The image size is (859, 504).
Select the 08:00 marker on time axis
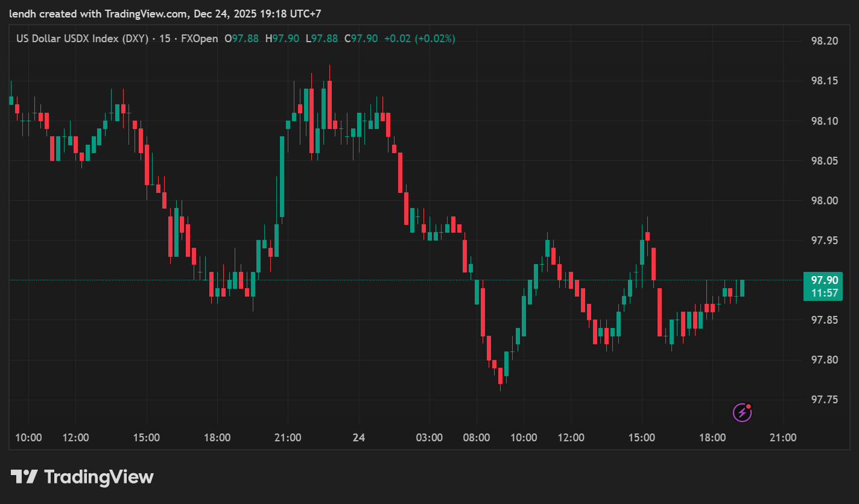click(x=476, y=438)
